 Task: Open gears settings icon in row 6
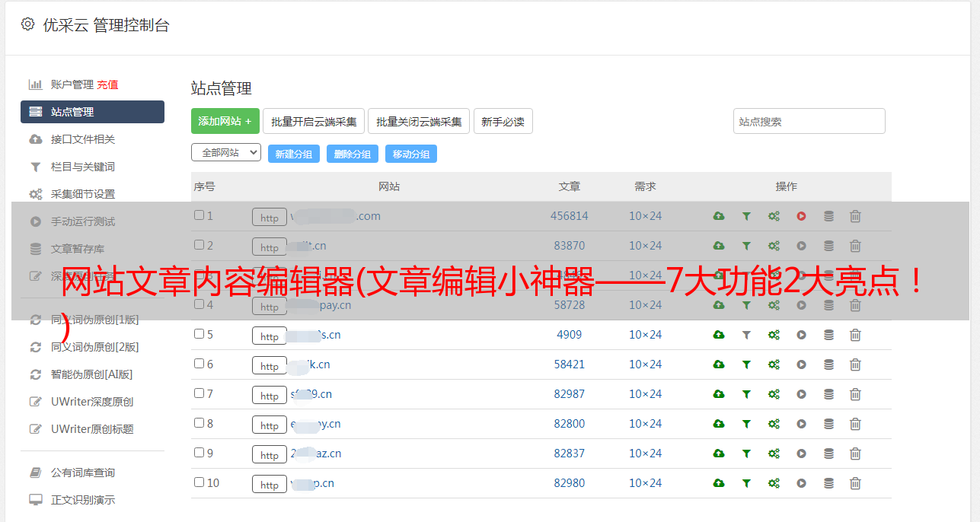[x=774, y=364]
